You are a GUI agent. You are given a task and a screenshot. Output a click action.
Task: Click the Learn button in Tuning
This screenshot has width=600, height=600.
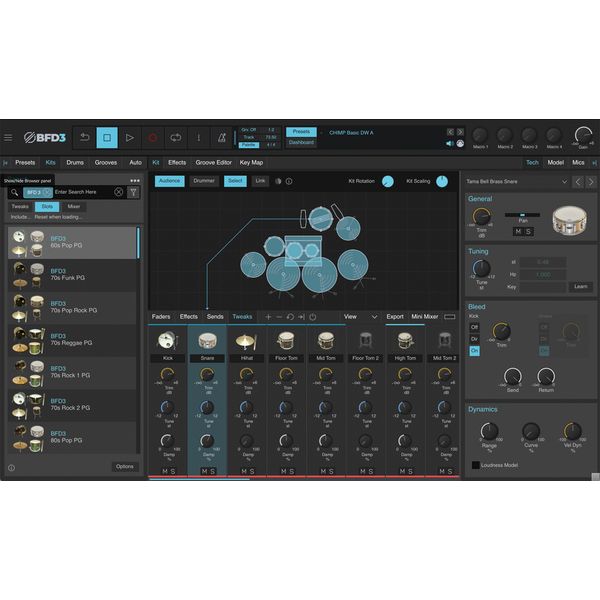tap(580, 287)
